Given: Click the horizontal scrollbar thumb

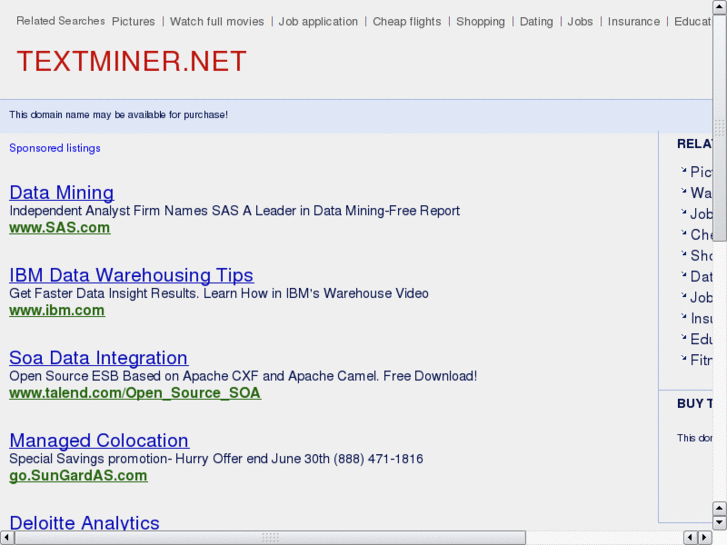Looking at the screenshot, I should pos(270,538).
